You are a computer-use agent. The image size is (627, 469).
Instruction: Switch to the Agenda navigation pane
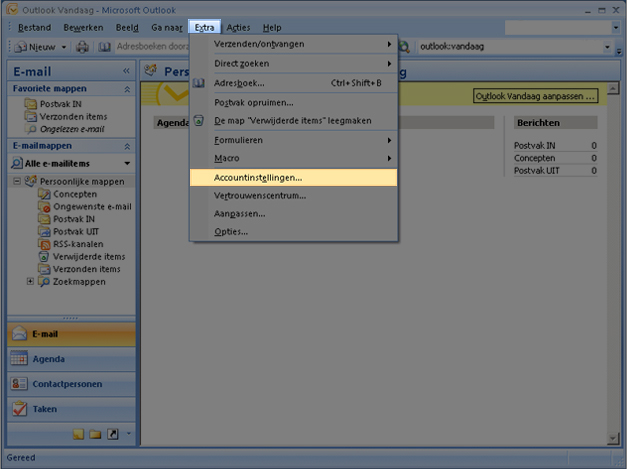(x=72, y=359)
